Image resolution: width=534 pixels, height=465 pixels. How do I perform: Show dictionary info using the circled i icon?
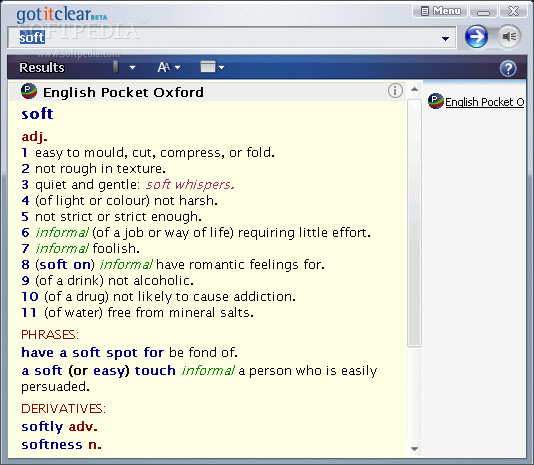(395, 91)
